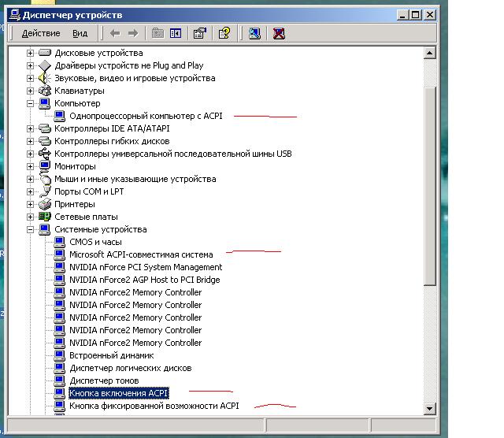Expand Звуковые, видео и игровые устройства

click(30, 78)
